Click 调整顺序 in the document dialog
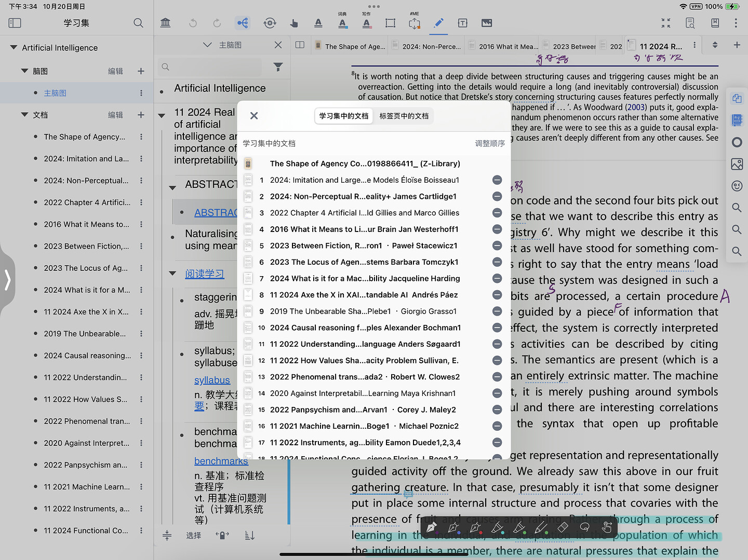The image size is (748, 560). click(490, 143)
